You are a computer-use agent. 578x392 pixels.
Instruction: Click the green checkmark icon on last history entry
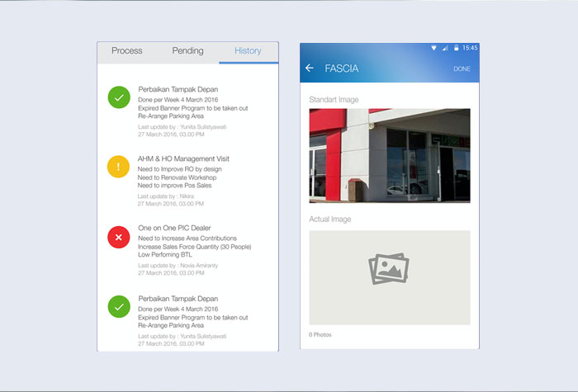coord(119,306)
